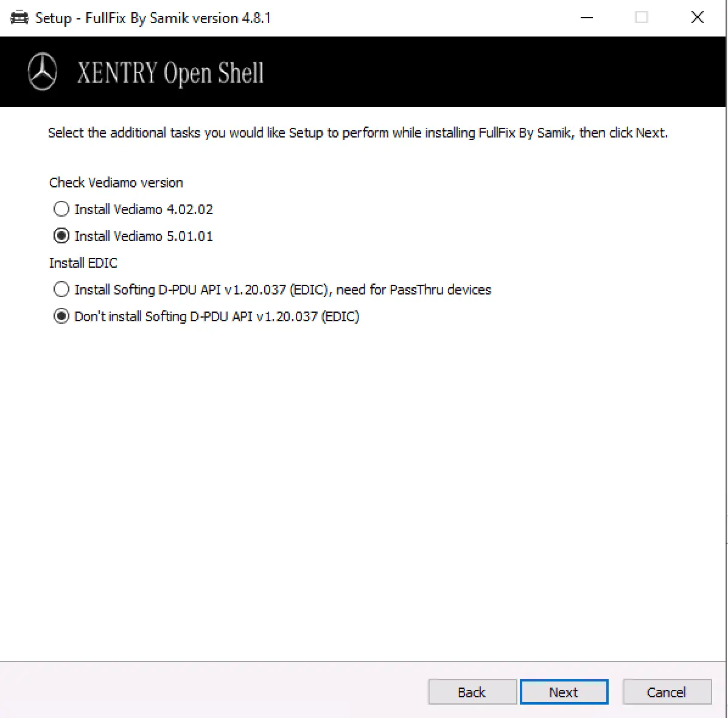Click the 'Check Vediamo version' heading
Screen dimensions: 728x718
coord(116,183)
